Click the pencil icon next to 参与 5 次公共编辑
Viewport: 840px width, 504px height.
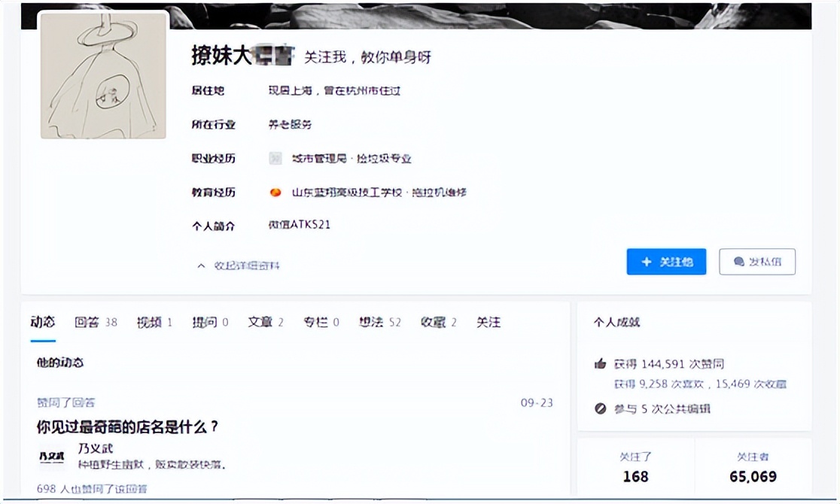point(600,409)
